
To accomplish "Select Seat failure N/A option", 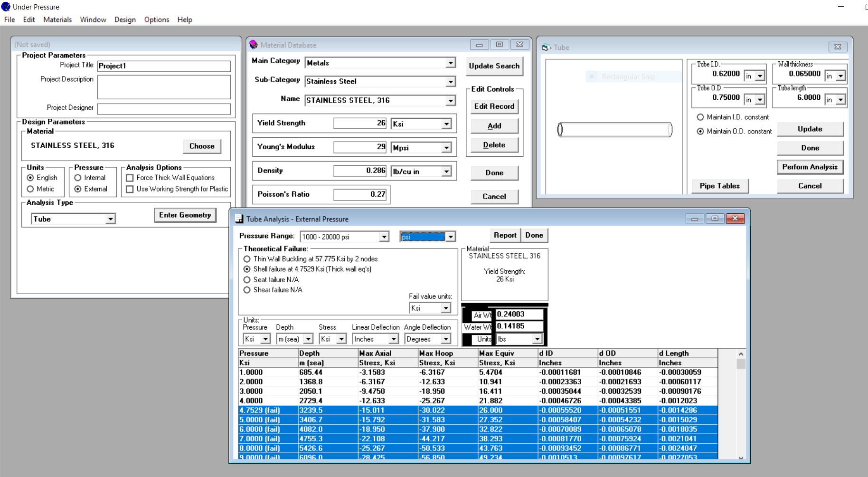I will click(x=247, y=280).
